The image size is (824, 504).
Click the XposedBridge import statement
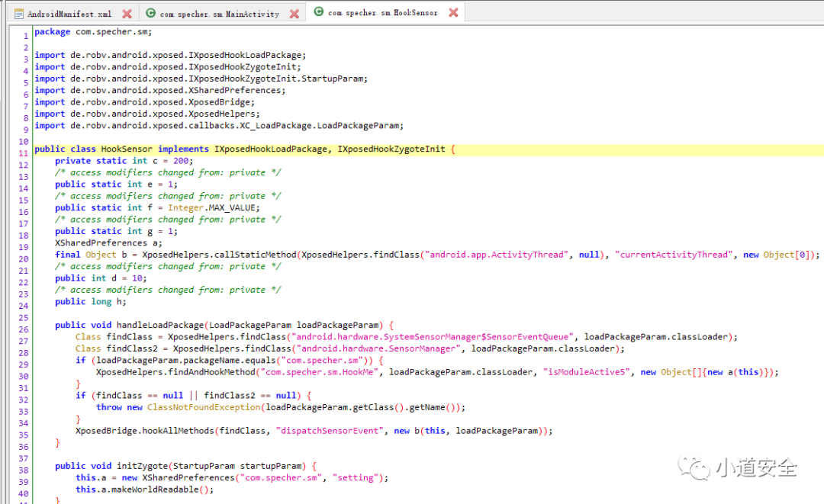click(144, 102)
